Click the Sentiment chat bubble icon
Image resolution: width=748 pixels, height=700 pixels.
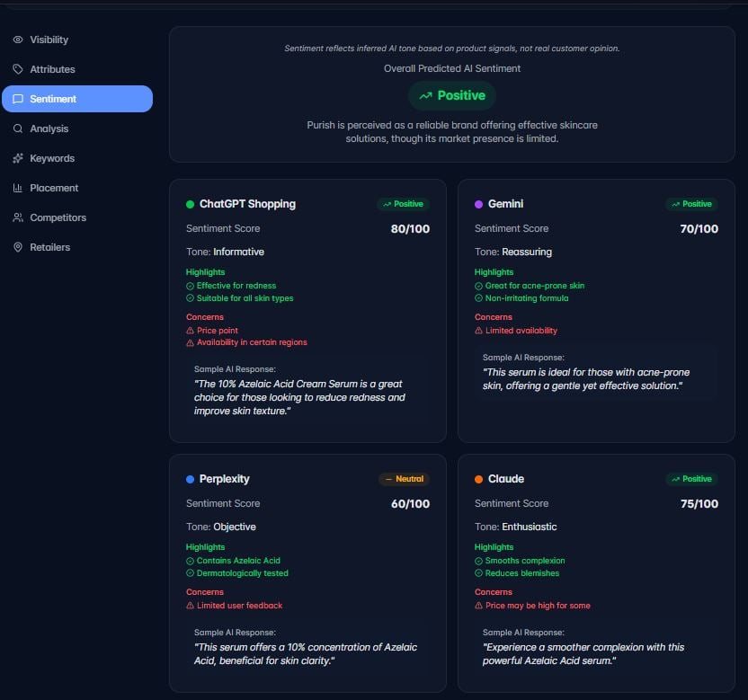click(18, 99)
